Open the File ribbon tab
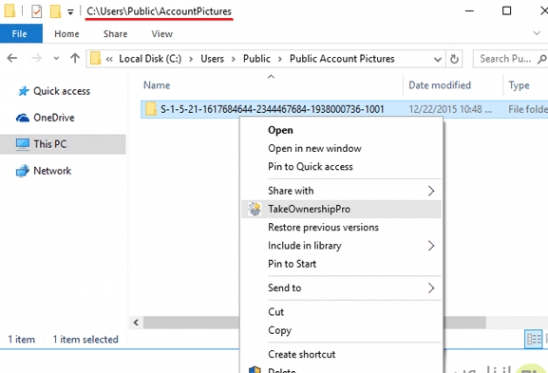The image size is (548, 373). pyautogui.click(x=21, y=34)
